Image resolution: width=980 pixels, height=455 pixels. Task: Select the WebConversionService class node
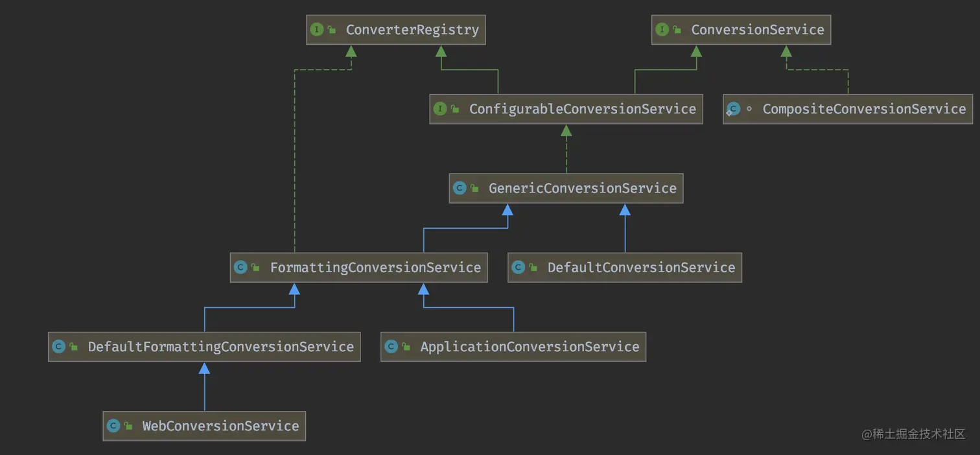point(204,426)
